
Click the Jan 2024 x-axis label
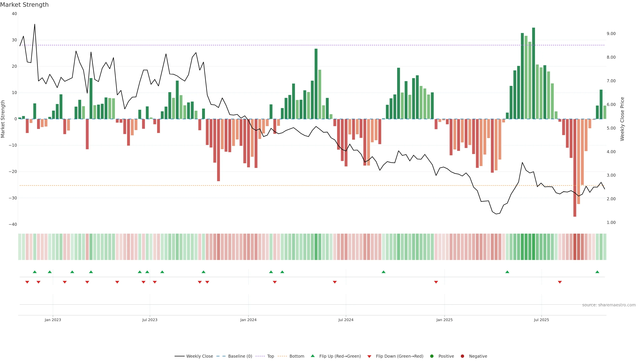[248, 320]
